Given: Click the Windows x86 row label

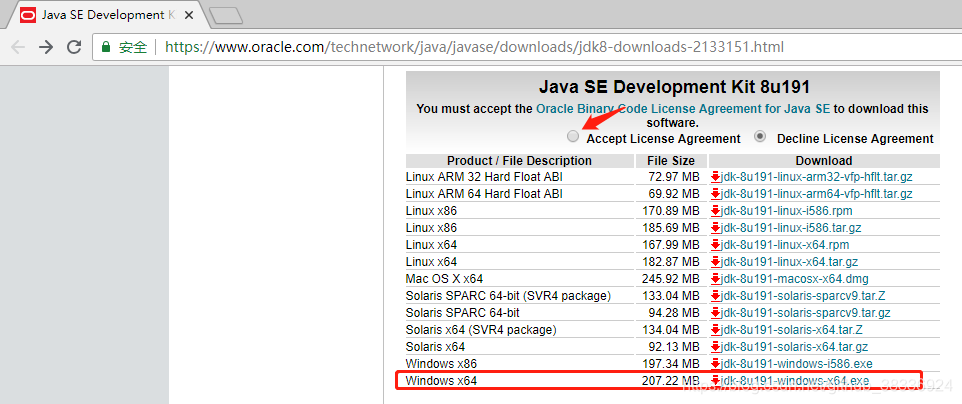Looking at the screenshot, I should 441,364.
